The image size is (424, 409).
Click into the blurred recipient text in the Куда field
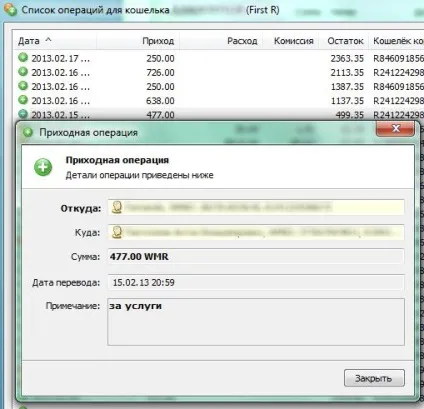tap(260, 232)
